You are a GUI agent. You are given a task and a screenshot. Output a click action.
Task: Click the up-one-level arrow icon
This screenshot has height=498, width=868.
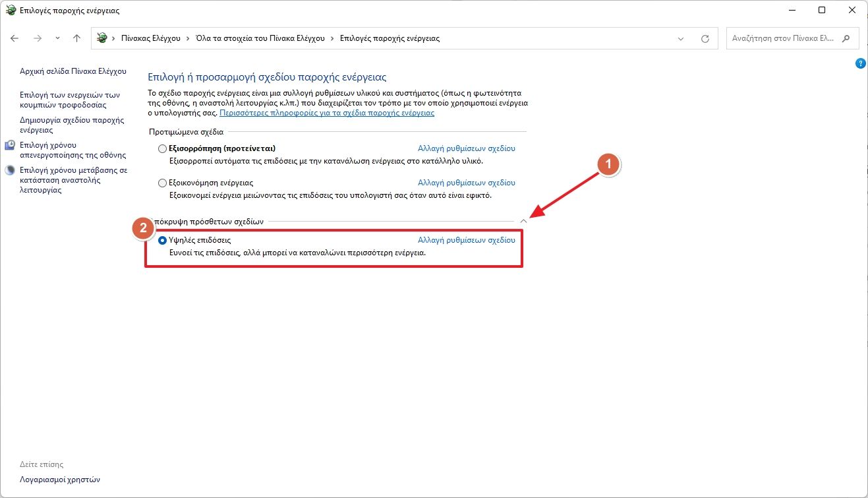click(x=76, y=38)
